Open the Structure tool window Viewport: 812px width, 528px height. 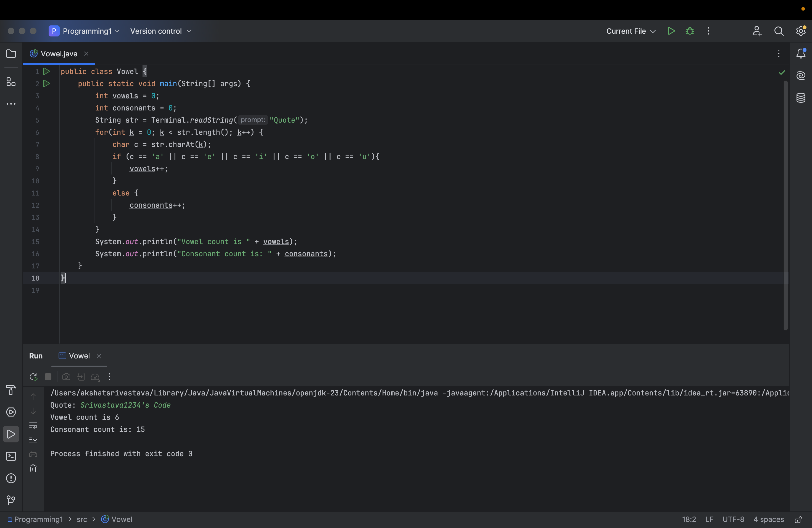[x=10, y=82]
